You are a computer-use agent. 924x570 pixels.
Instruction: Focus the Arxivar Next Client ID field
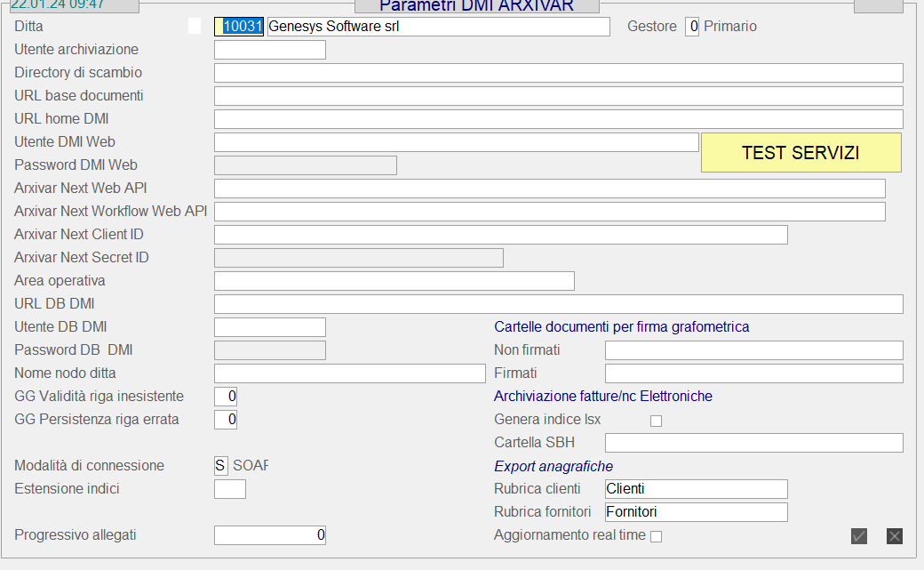coord(500,235)
